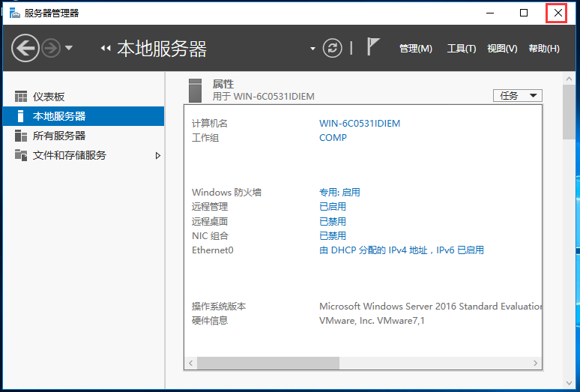The height and width of the screenshot is (392, 580).
Task: Click 已禁用 link for 远程桌面
Action: point(333,222)
